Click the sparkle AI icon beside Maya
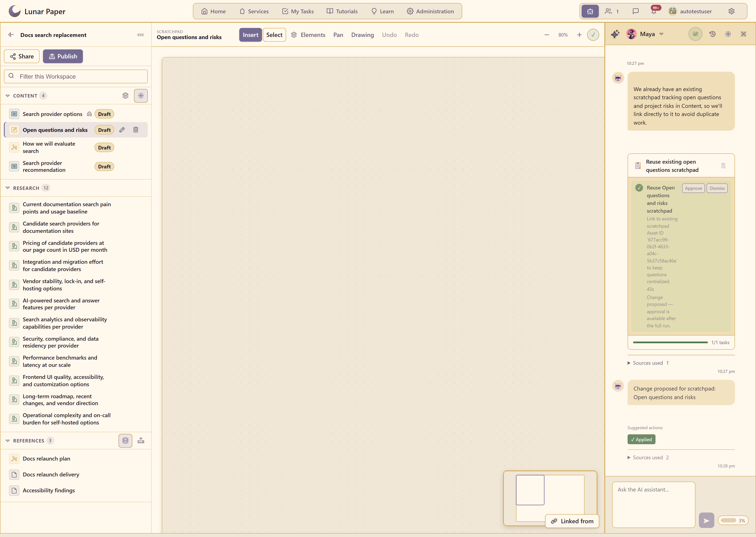756x537 pixels. 615,34
